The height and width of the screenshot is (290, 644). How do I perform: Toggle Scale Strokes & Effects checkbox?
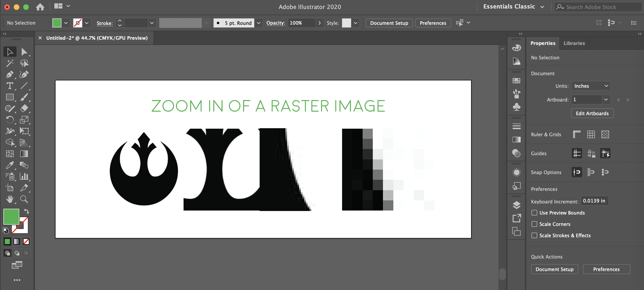tap(534, 235)
